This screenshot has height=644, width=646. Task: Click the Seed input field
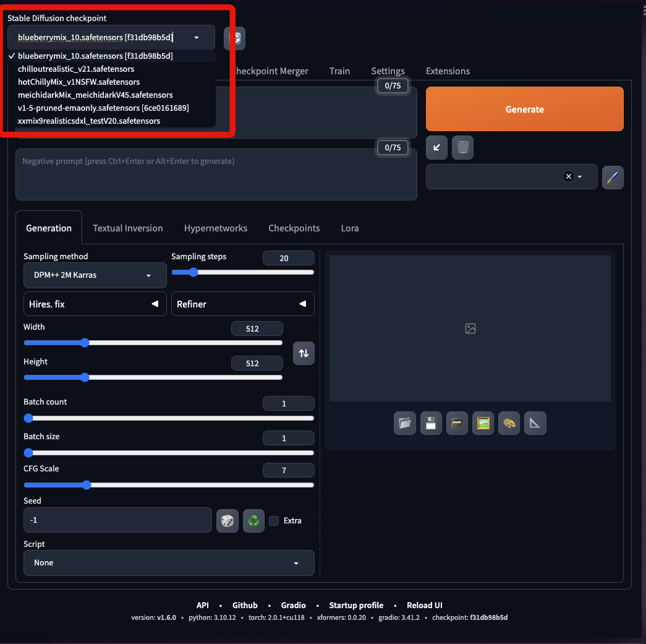117,520
